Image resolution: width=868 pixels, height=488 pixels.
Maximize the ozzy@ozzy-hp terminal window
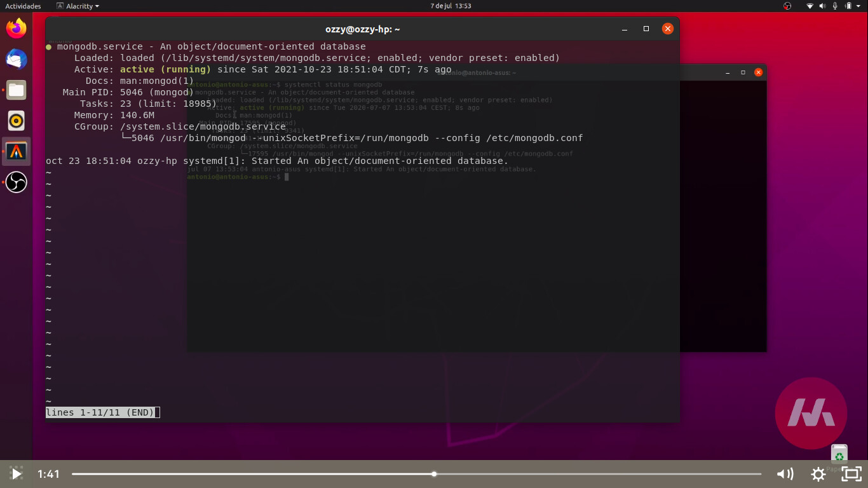(x=646, y=29)
